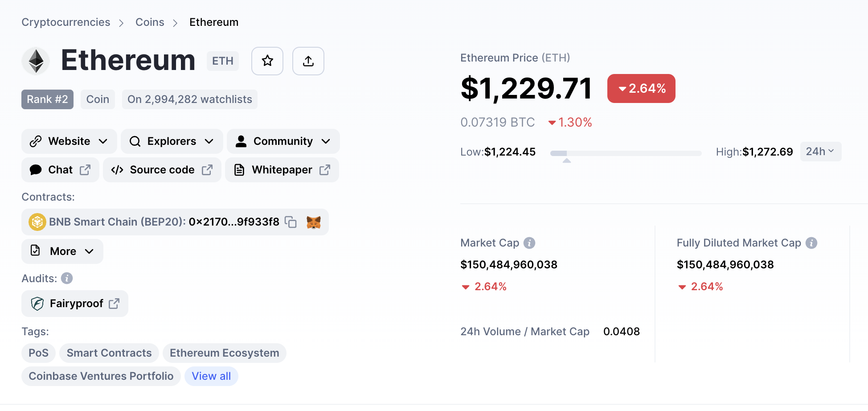This screenshot has height=411, width=868.
Task: Go to Cryptocurrencies breadcrumb
Action: coord(66,22)
